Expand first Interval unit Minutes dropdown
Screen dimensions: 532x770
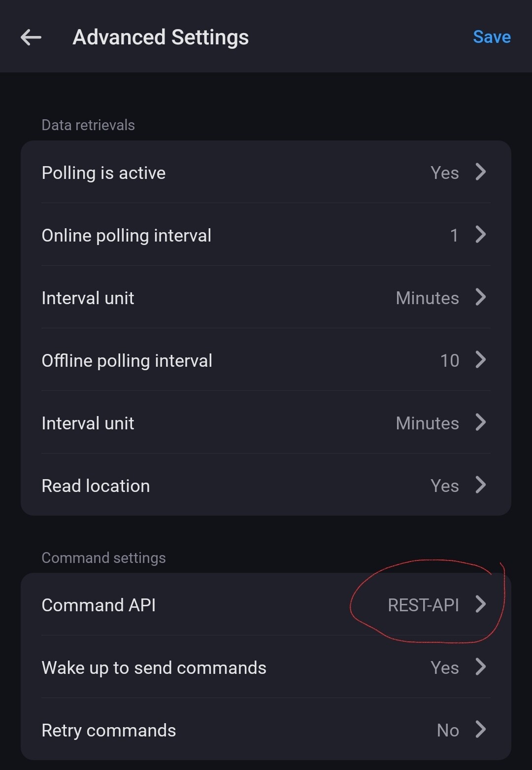(427, 298)
